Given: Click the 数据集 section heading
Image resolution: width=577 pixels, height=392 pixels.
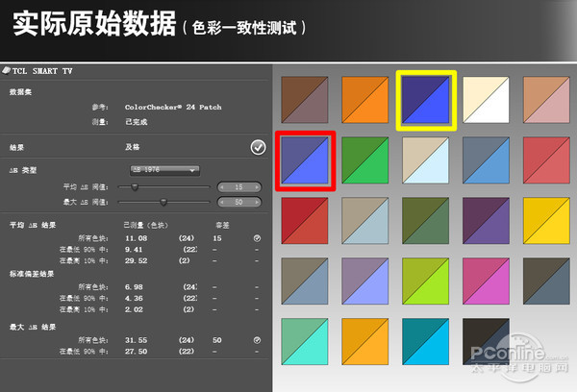Looking at the screenshot, I should coord(20,92).
